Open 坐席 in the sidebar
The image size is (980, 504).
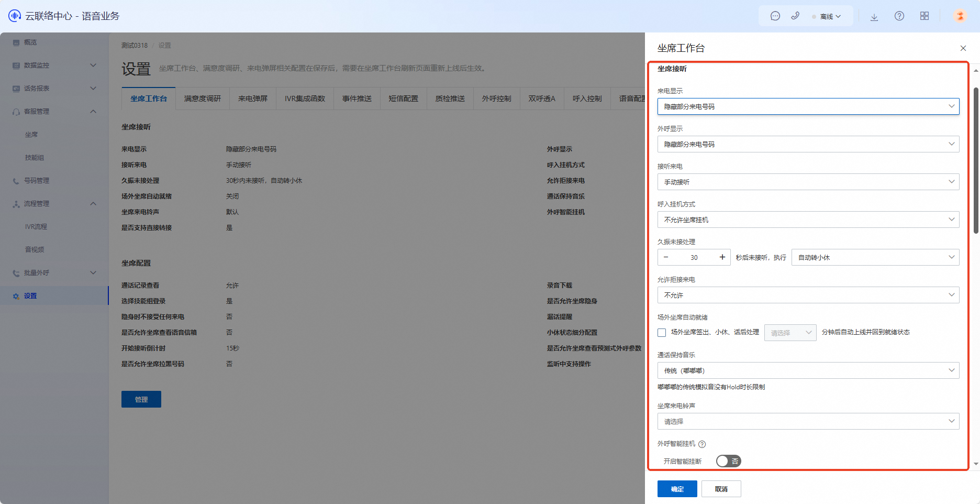point(31,135)
